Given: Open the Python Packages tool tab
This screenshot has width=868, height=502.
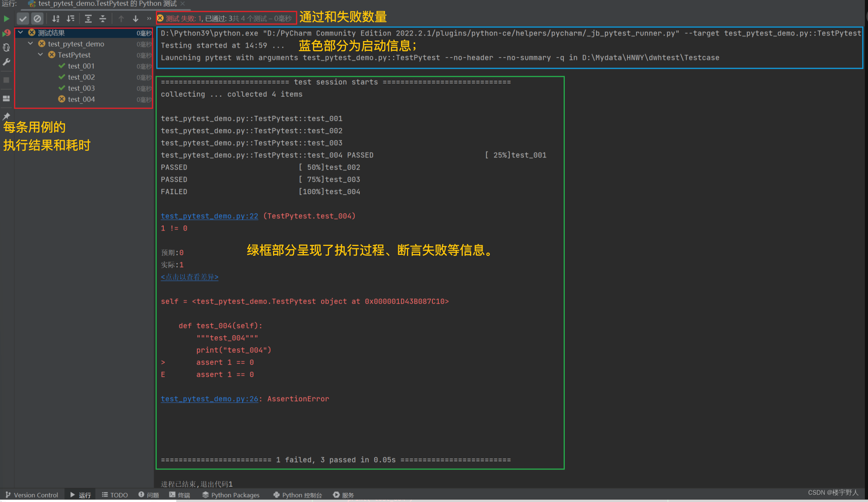Looking at the screenshot, I should coord(231,495).
